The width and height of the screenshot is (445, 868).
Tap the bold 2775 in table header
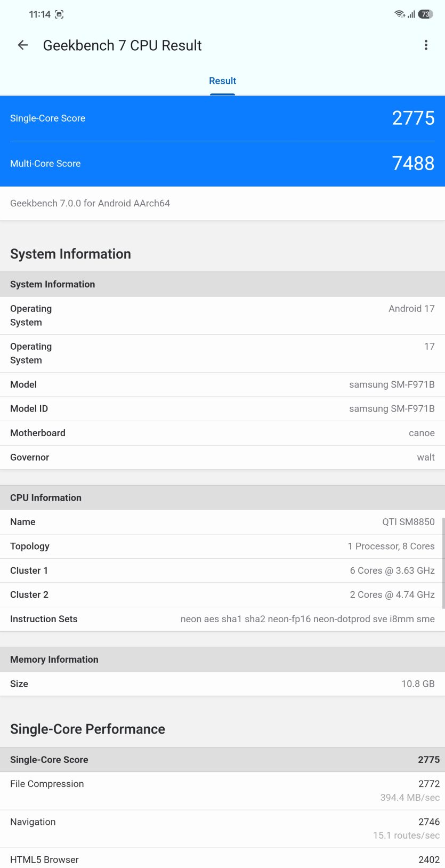pyautogui.click(x=428, y=760)
